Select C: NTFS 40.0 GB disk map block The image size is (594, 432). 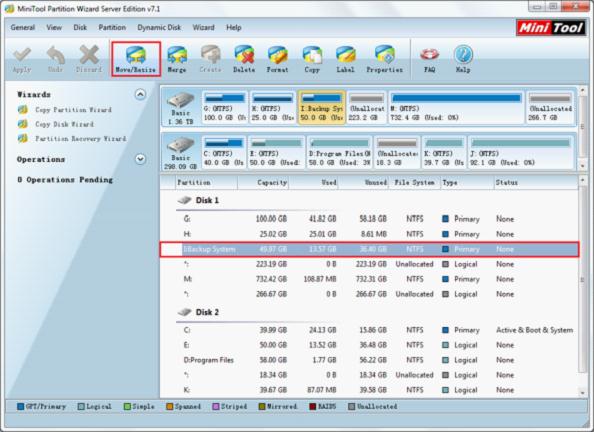point(224,153)
